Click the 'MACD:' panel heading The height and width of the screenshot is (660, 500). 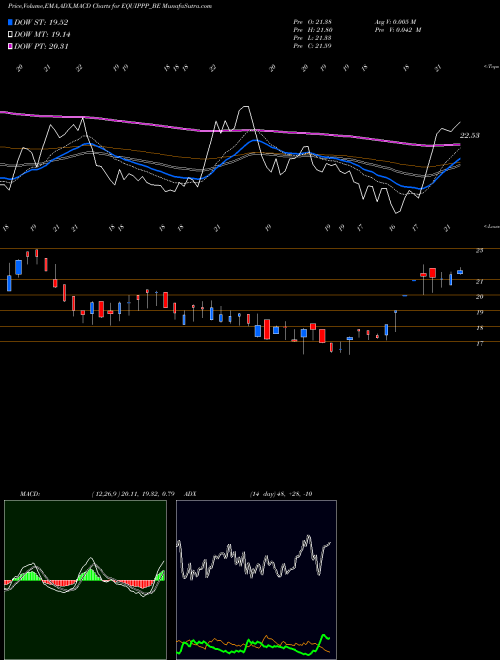click(30, 494)
